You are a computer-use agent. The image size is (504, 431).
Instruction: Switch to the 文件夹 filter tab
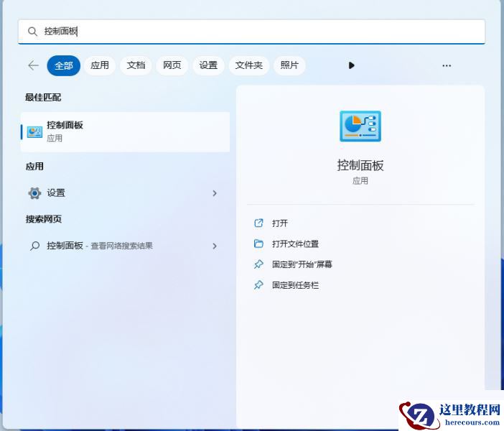pos(249,65)
